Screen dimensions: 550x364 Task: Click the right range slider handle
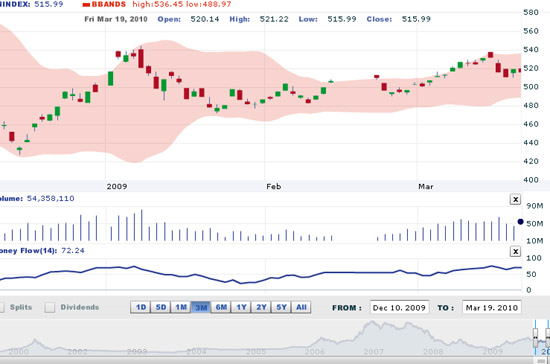pos(548,337)
